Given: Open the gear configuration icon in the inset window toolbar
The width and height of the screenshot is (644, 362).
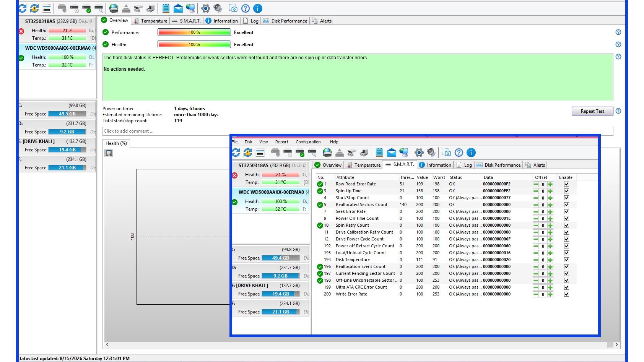Looking at the screenshot, I should [419, 153].
